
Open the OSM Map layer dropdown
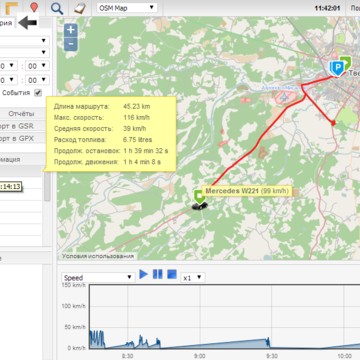127,8
